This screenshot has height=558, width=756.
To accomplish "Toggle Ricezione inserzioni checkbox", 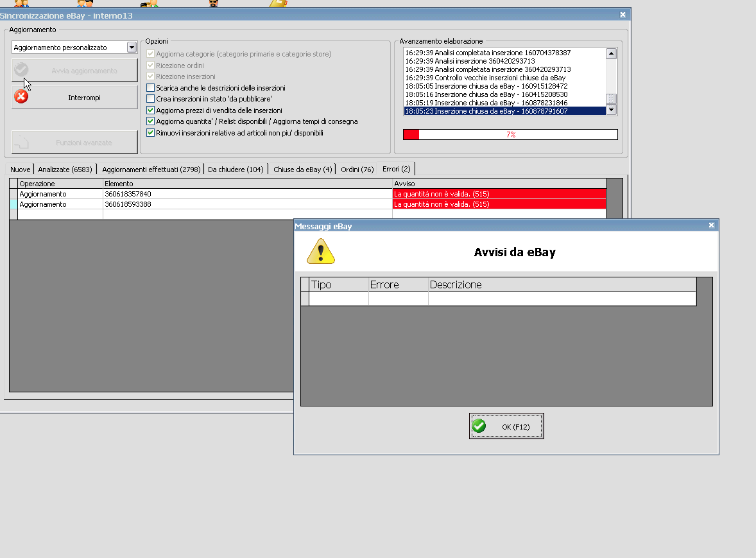I will click(150, 76).
